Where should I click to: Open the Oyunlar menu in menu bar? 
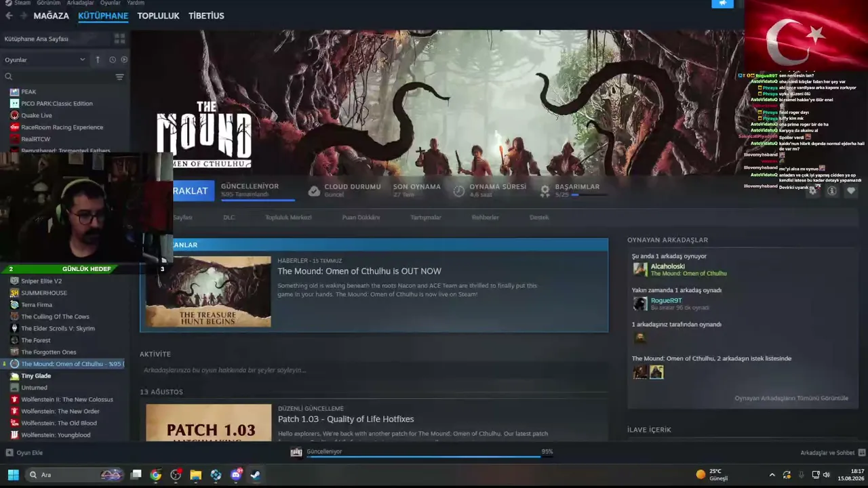pyautogui.click(x=111, y=3)
